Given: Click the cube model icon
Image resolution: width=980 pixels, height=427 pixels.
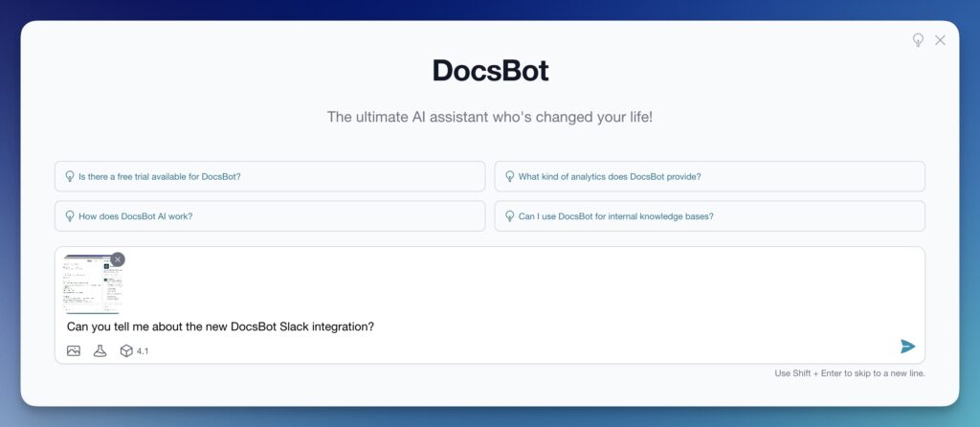Looking at the screenshot, I should (x=125, y=350).
